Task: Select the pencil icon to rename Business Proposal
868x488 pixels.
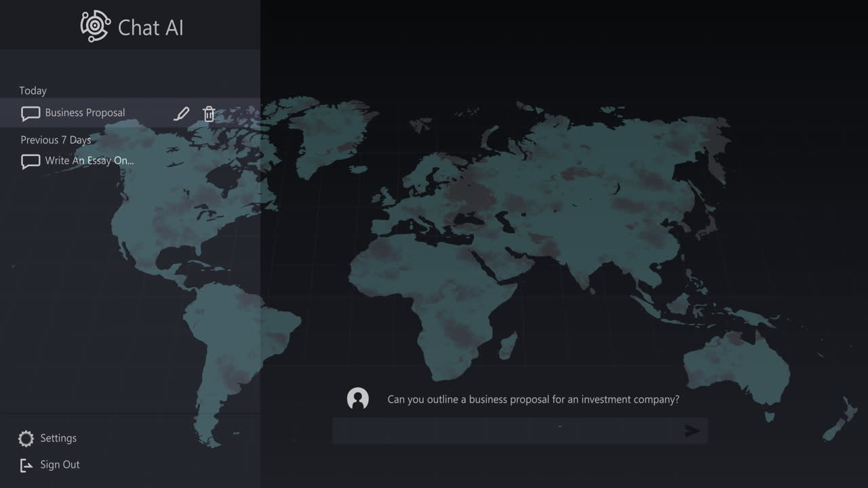Action: tap(181, 113)
